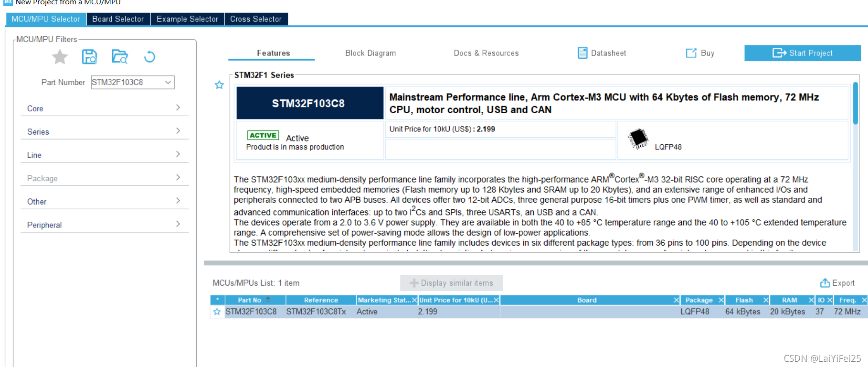The image size is (868, 367).
Task: Toggle favorite star in STM32F103C8 table row
Action: click(x=217, y=312)
